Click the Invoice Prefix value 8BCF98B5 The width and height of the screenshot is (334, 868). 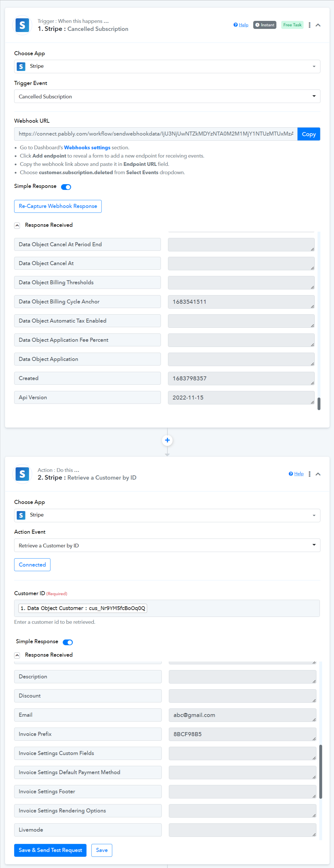242,734
